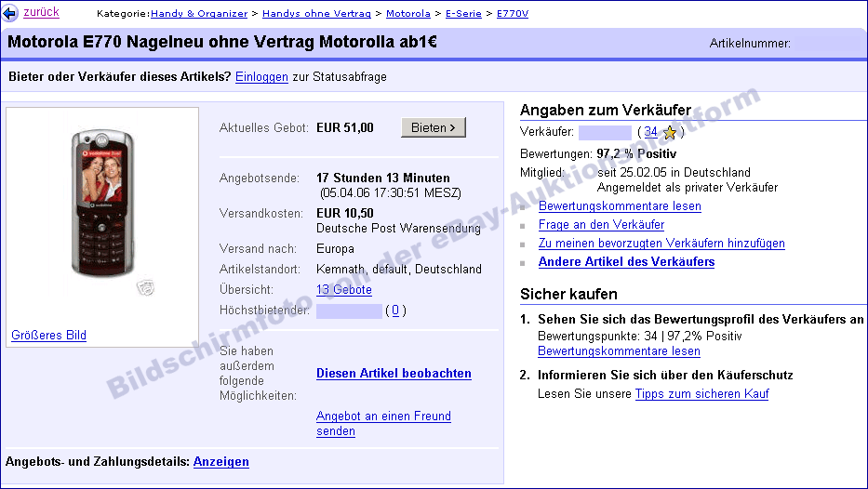
Task: Open Bewertungskommentare lesen in seller info list
Action: [x=620, y=206]
